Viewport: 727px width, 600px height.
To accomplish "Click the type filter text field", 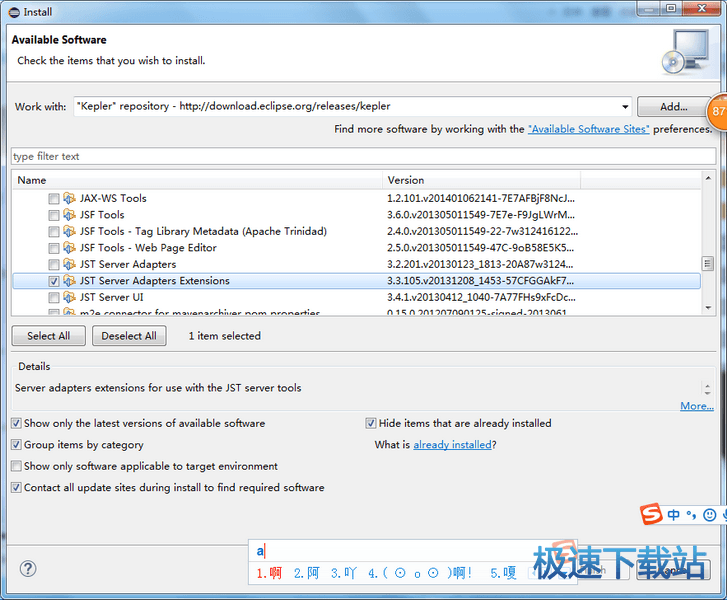I will click(x=364, y=156).
